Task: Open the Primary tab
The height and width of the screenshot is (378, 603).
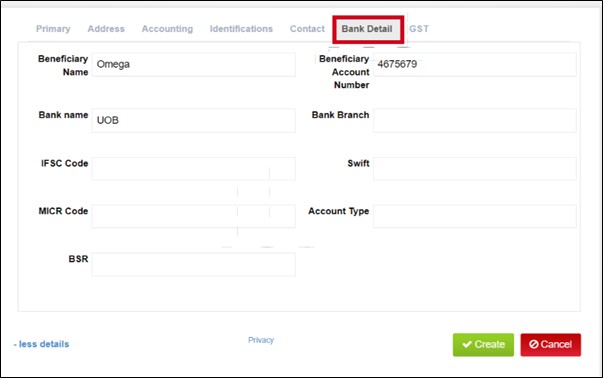Action: coord(53,29)
